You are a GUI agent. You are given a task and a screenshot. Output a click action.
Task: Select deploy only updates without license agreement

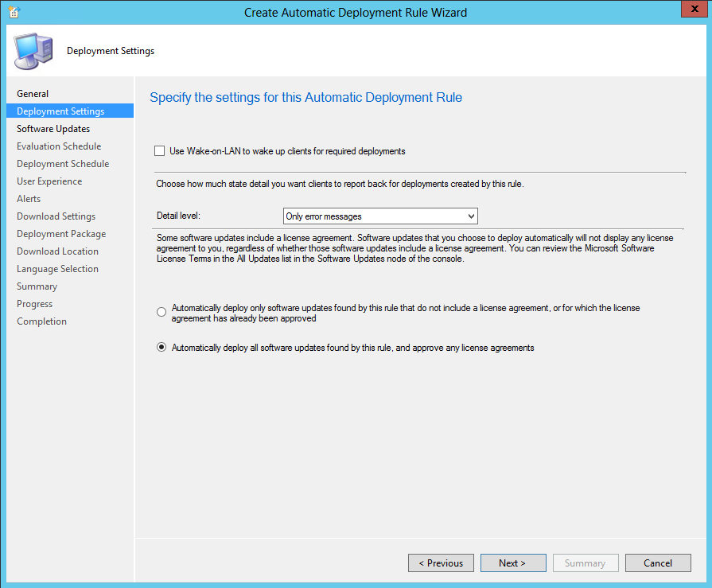pos(161,313)
